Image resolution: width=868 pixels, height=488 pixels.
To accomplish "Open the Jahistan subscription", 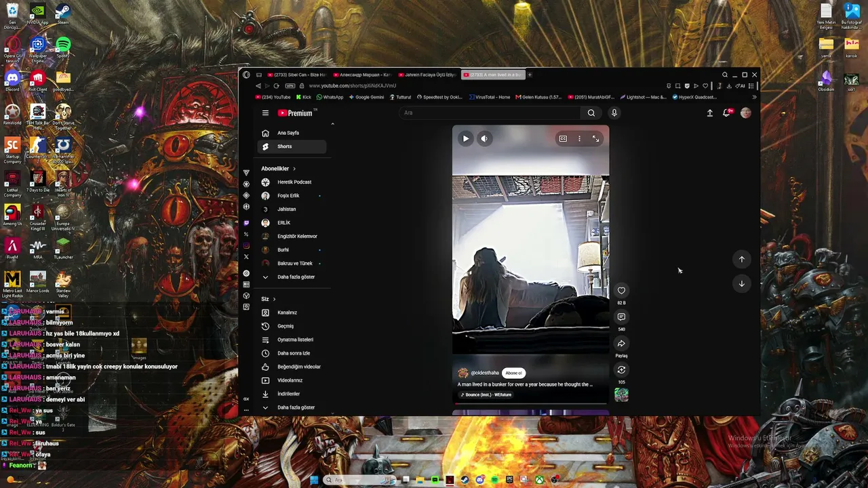I will tap(293, 209).
